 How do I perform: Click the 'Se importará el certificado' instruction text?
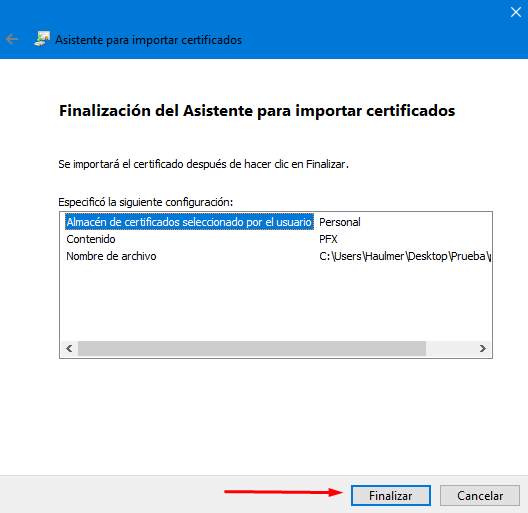coord(203,164)
